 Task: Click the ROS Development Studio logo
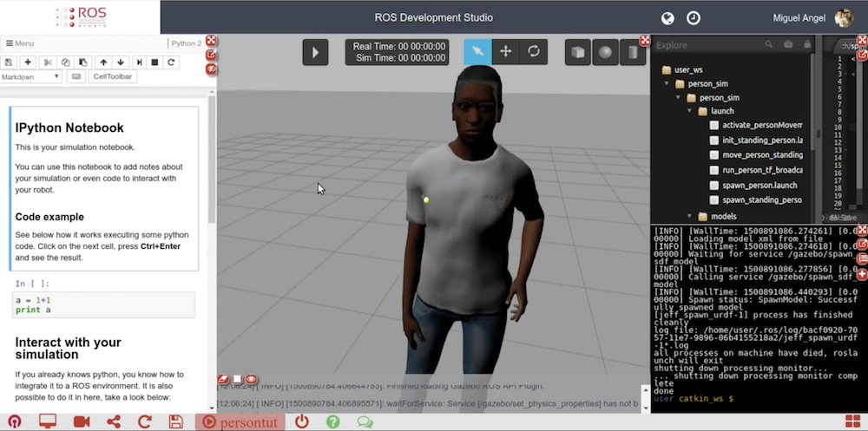80,17
